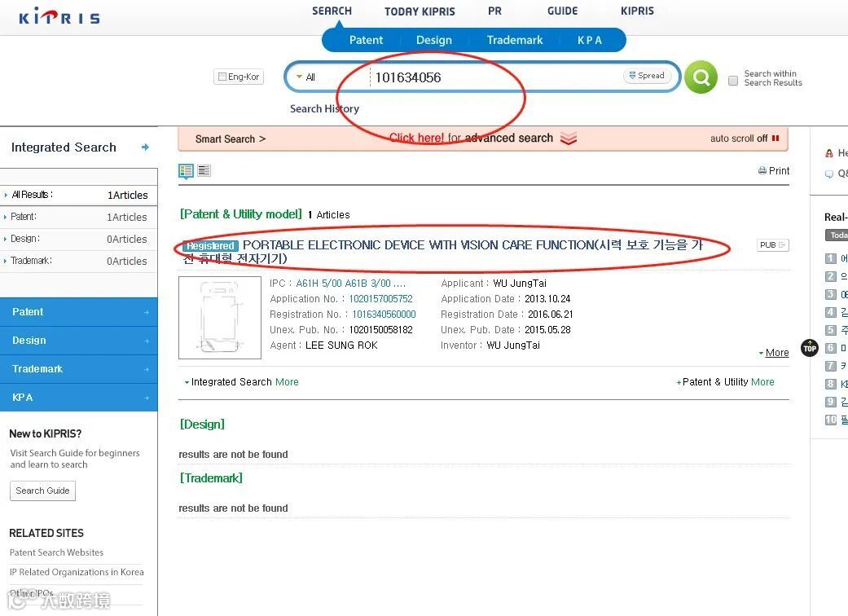Switch to text-only list view icon
The height and width of the screenshot is (616, 848).
point(204,171)
